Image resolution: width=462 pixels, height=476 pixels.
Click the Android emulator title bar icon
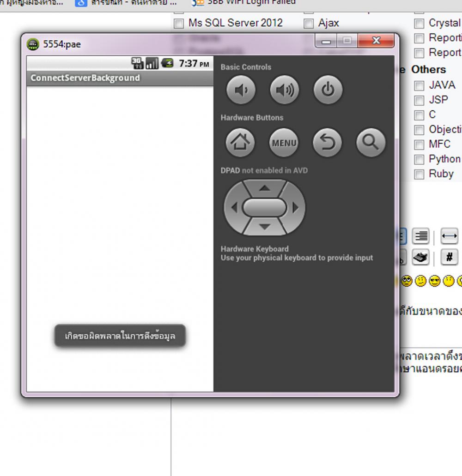click(x=33, y=44)
